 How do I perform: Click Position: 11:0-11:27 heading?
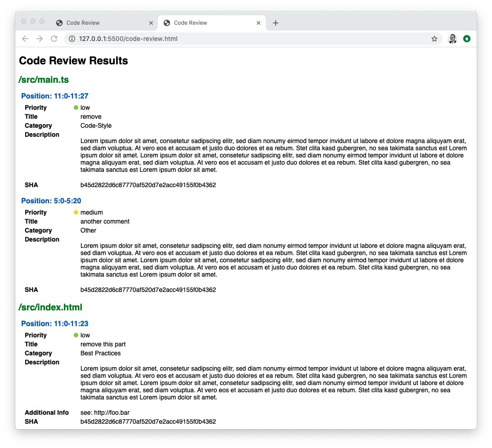click(54, 96)
